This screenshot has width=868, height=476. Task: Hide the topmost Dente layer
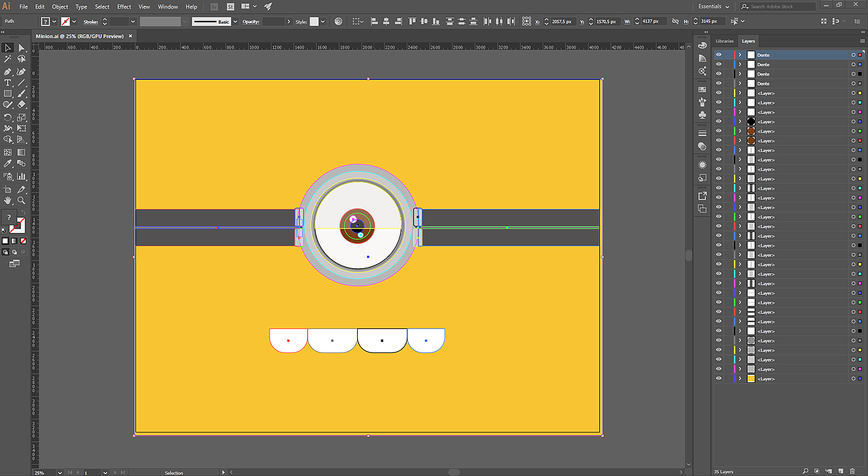pyautogui.click(x=719, y=55)
